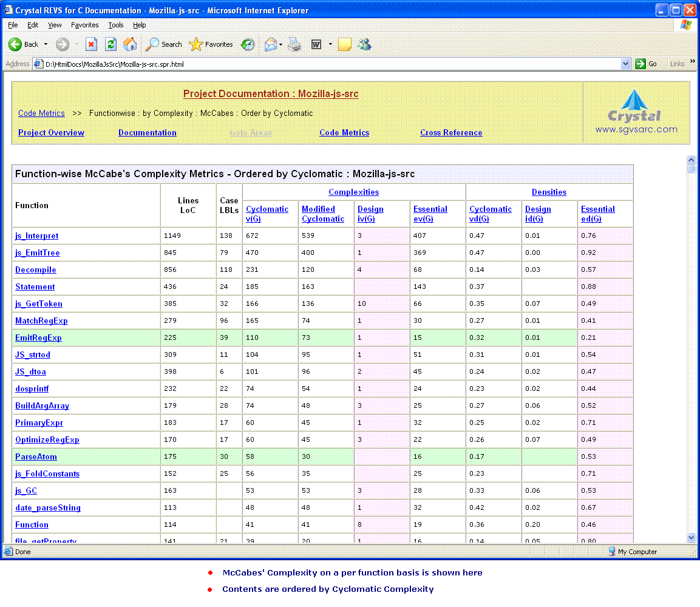
Task: Sort by Essential ev(G) header link
Action: click(x=430, y=214)
